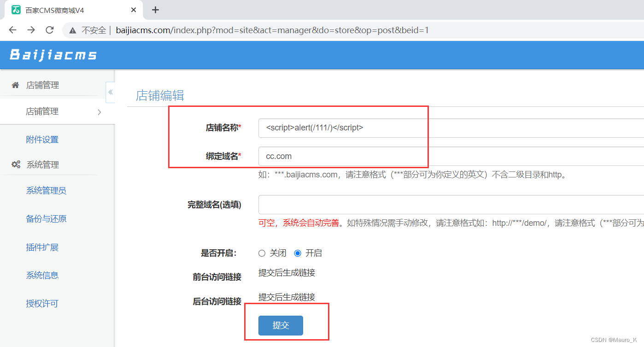Click the site favicon in the browser tab
Screen dimensions: 644x347
tap(16, 10)
